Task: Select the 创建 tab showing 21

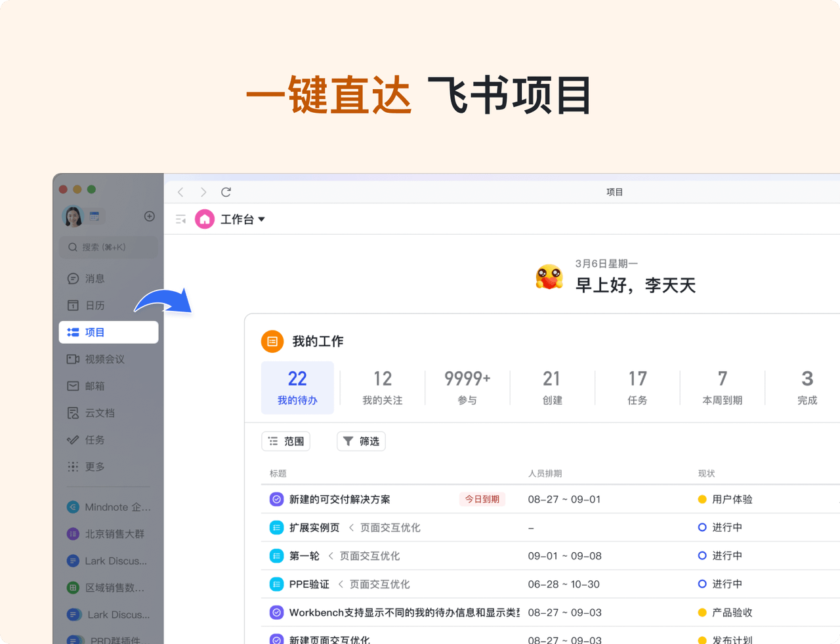Action: (552, 388)
